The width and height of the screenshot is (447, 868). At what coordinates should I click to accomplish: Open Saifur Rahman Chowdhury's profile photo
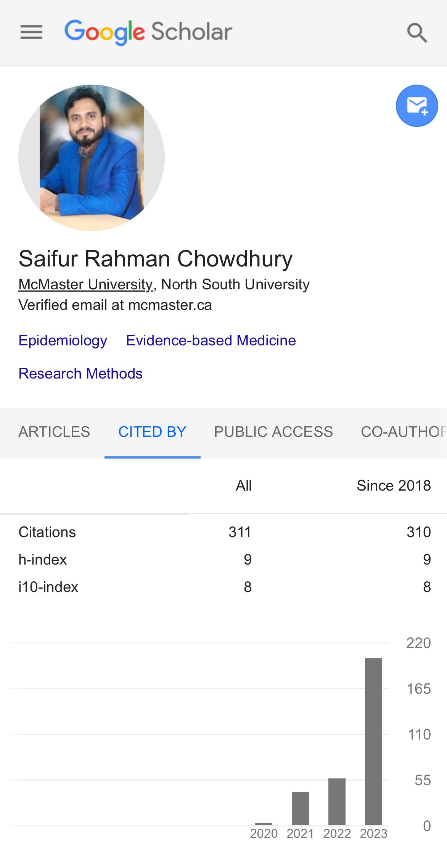(x=92, y=157)
